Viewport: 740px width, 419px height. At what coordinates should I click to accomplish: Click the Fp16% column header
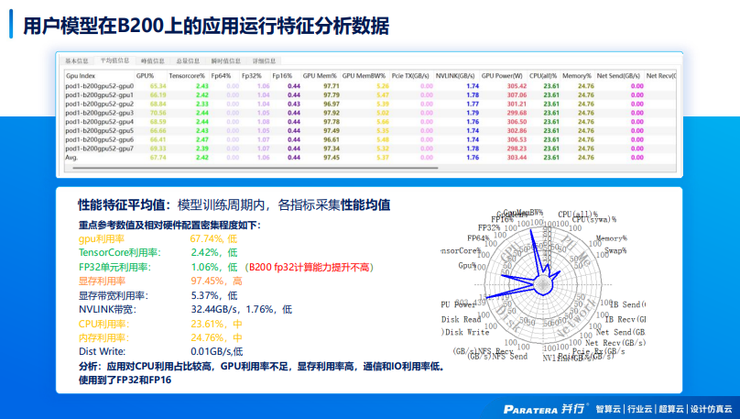(x=282, y=75)
